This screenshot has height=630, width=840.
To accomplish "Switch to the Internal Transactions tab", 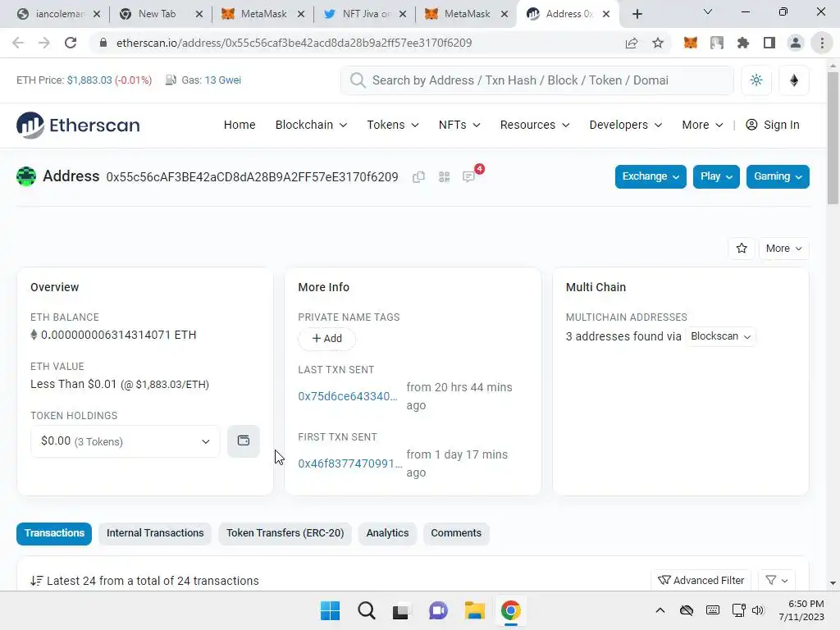I will (155, 533).
